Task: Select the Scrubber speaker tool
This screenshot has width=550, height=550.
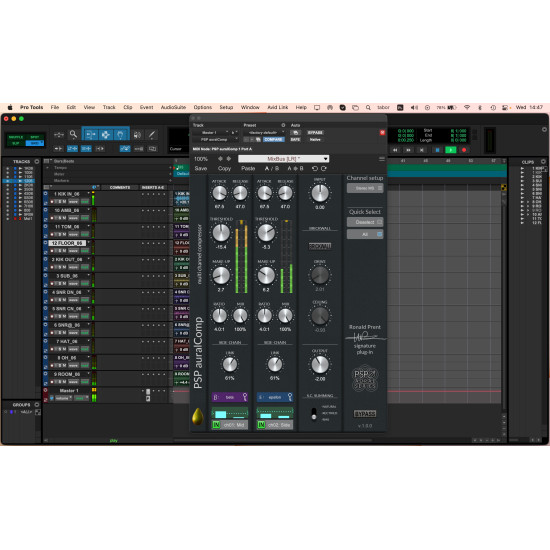Action: pyautogui.click(x=137, y=135)
